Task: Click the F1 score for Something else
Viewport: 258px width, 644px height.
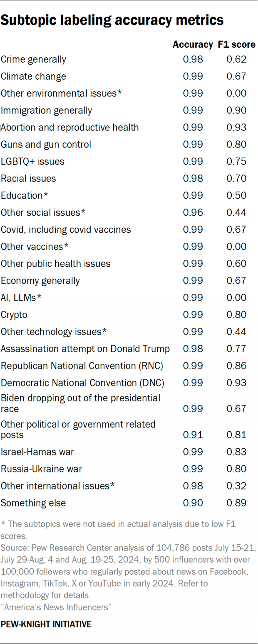Action: (236, 503)
